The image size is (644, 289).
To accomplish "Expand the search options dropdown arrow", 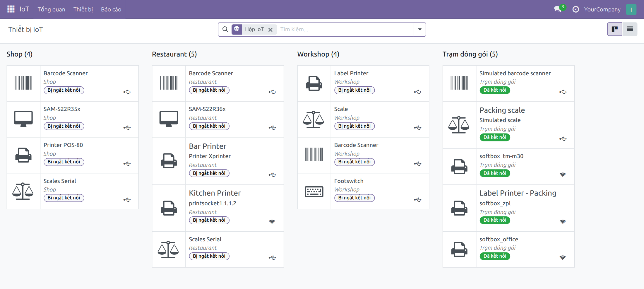I will (x=420, y=29).
